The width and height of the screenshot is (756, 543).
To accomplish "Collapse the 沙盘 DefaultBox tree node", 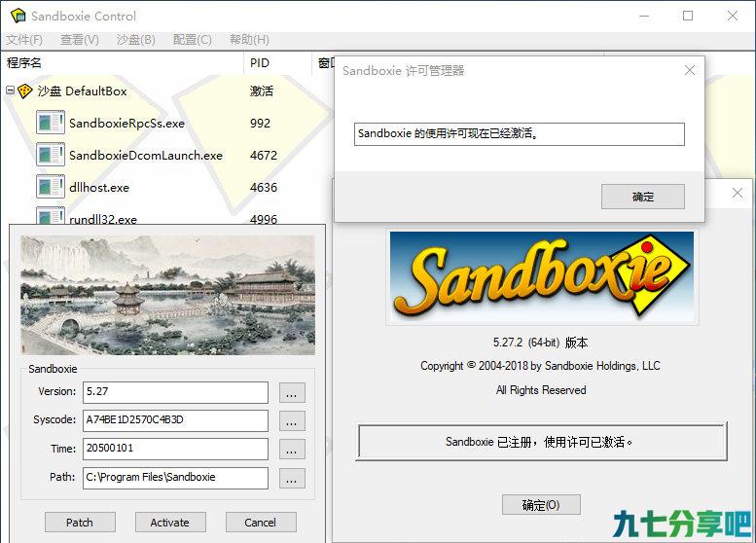I will pos(10,90).
